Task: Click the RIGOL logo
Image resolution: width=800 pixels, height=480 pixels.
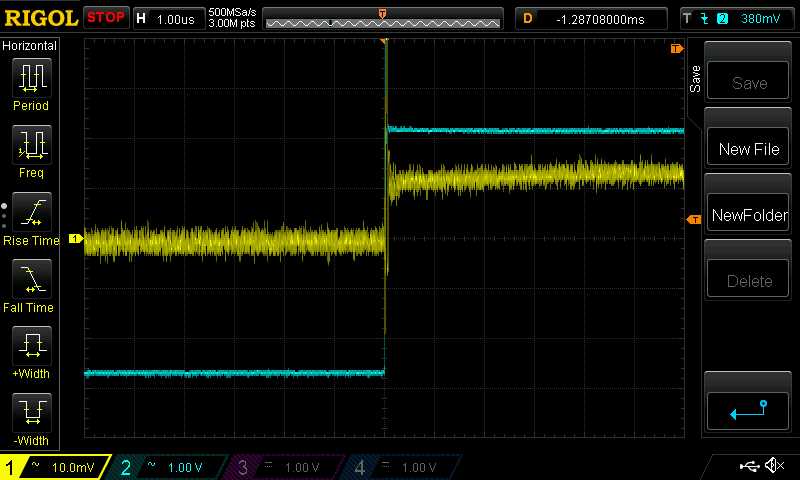Action: point(41,18)
